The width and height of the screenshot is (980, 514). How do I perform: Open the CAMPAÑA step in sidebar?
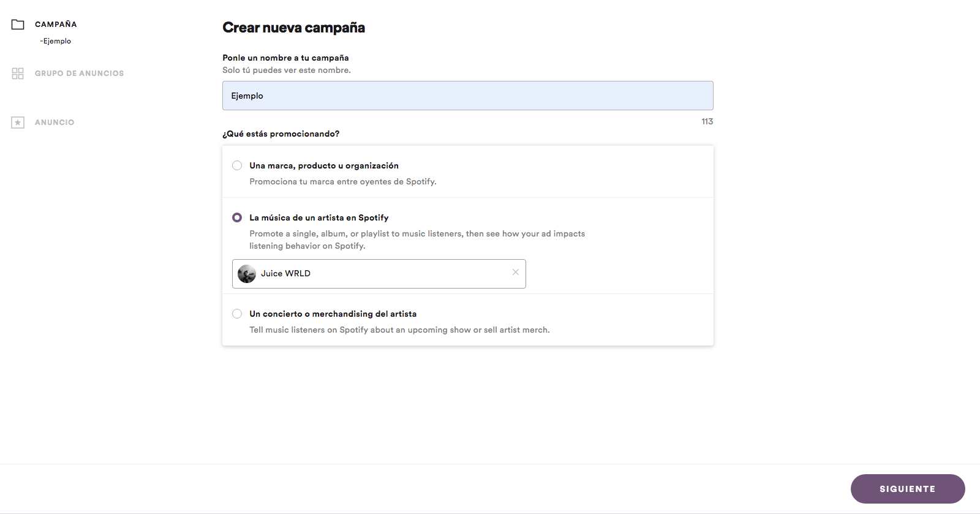(x=56, y=25)
